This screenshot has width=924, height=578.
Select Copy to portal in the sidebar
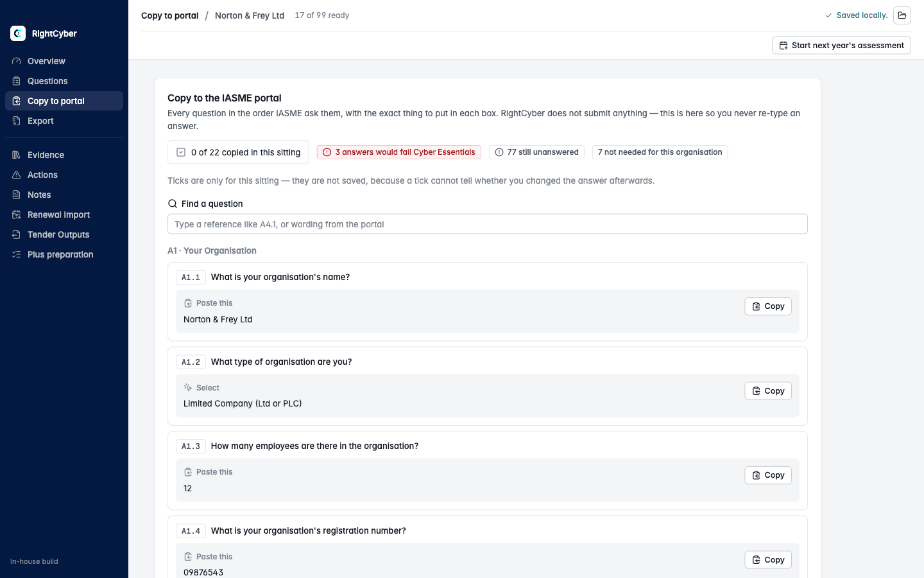[64, 101]
